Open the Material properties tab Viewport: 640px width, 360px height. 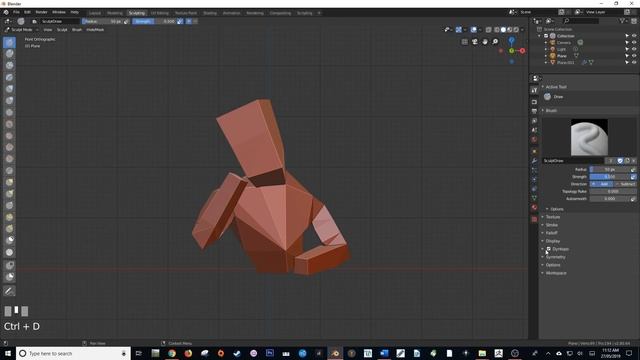pos(534,207)
